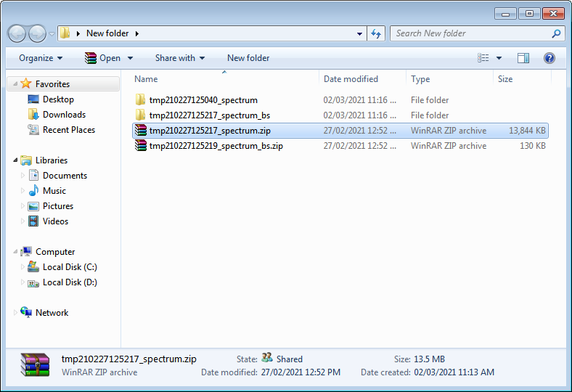The width and height of the screenshot is (572, 392).
Task: Click folder icon of tmp210227125217_spectrum_bs
Action: [140, 115]
